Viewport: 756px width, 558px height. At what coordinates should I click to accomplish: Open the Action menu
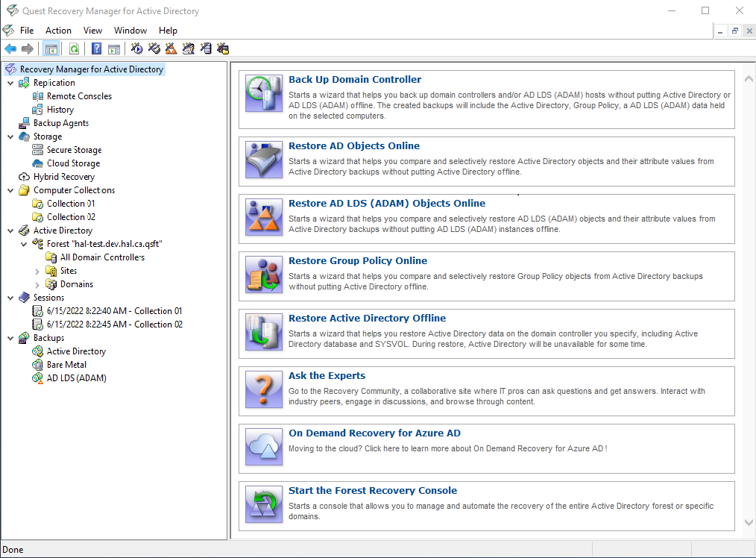coord(58,31)
